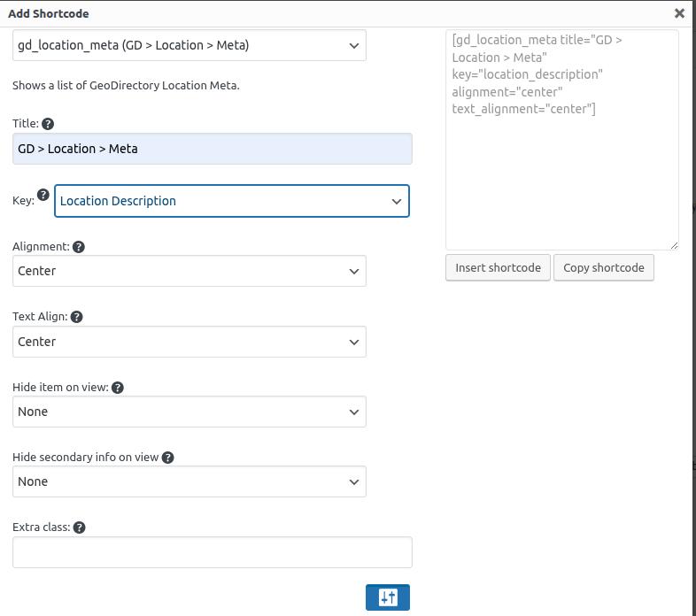
Task: Expand the Text Align dropdown
Action: click(189, 342)
